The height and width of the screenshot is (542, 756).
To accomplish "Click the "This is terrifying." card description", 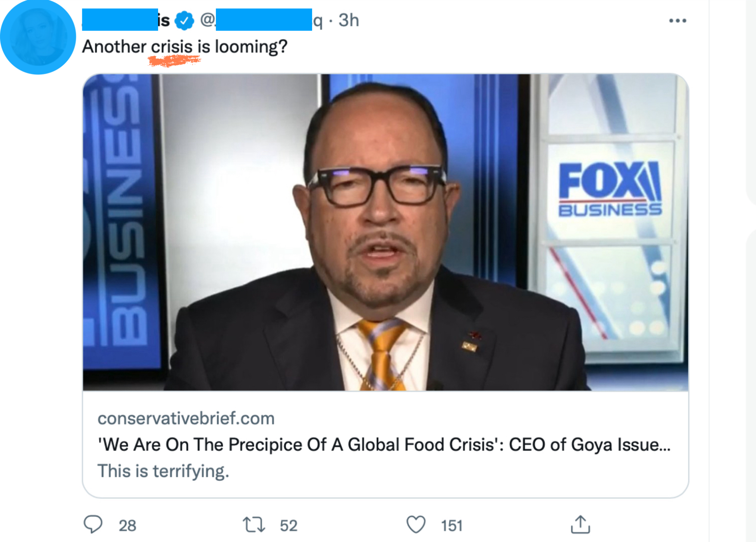I will 163,471.
